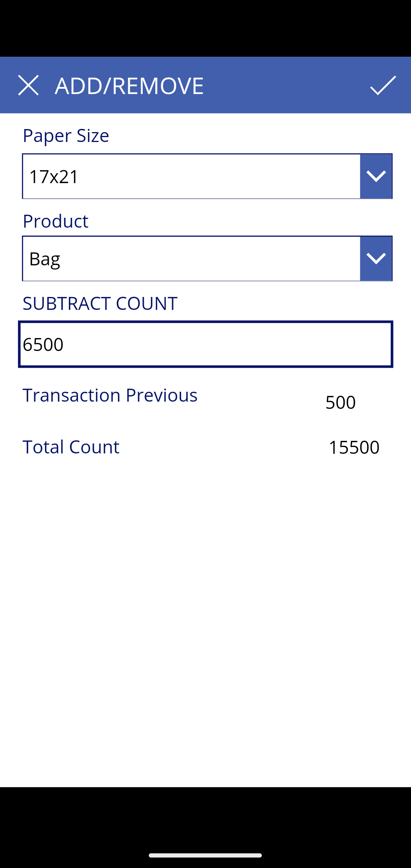This screenshot has height=868, width=411.
Task: Tap the ADD/REMOVE screen title
Action: 129,86
